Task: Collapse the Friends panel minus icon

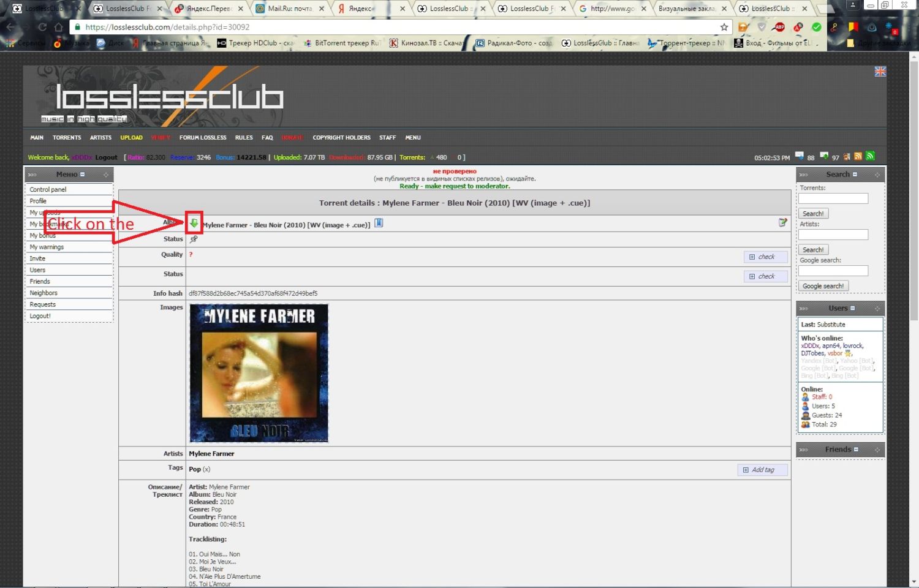Action: (856, 450)
